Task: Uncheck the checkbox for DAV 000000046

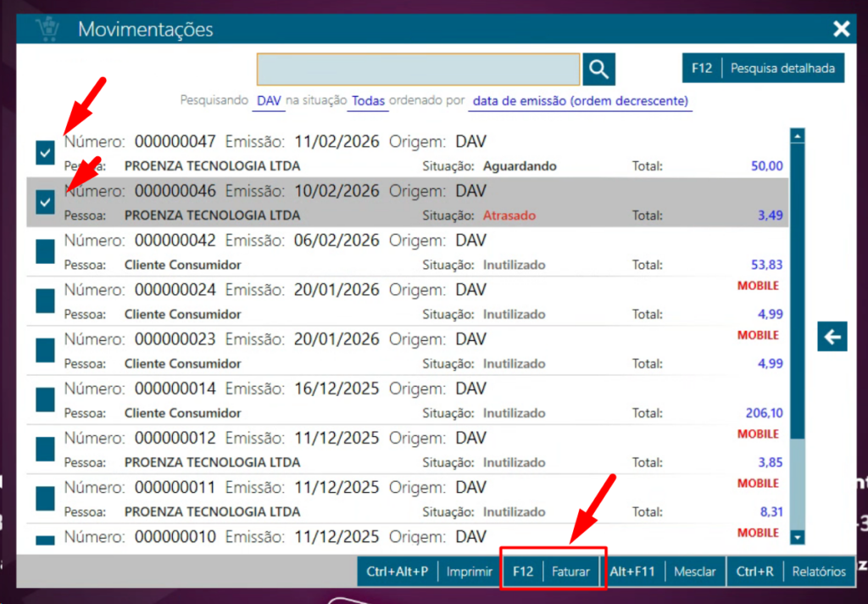Action: (x=46, y=202)
